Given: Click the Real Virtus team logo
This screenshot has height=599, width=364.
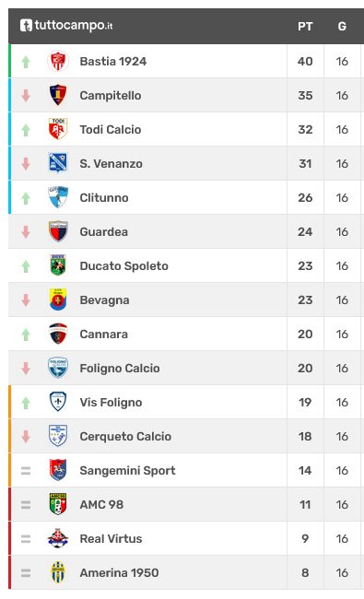Looking at the screenshot, I should click(x=58, y=538).
